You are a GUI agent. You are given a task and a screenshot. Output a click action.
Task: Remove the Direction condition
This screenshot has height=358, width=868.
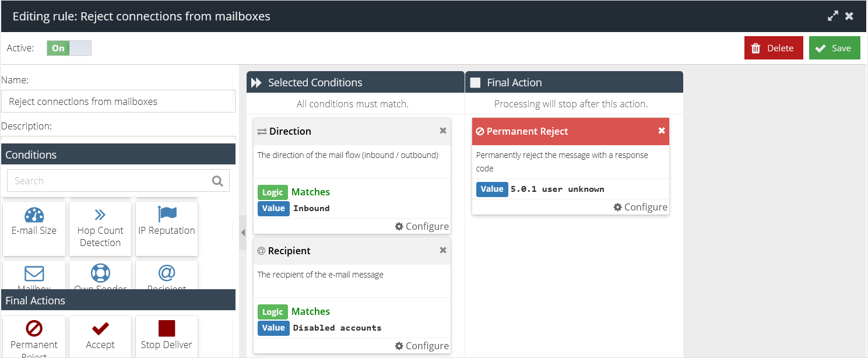pyautogui.click(x=442, y=131)
